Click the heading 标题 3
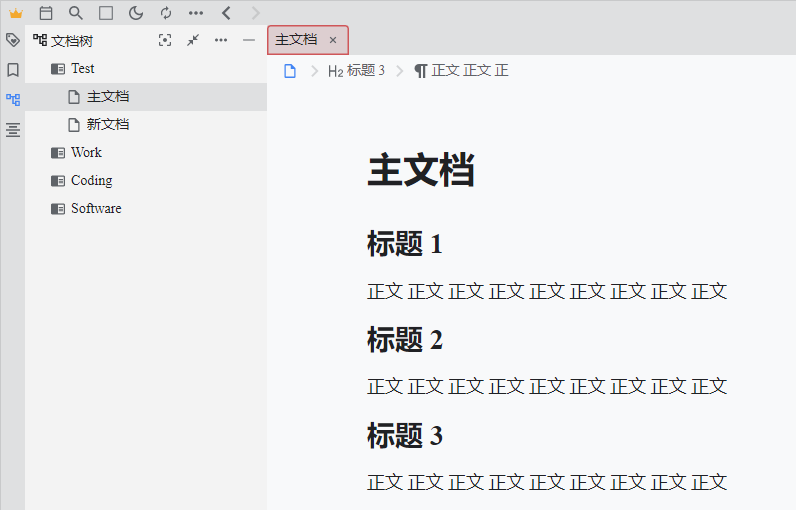796x510 pixels. point(405,435)
